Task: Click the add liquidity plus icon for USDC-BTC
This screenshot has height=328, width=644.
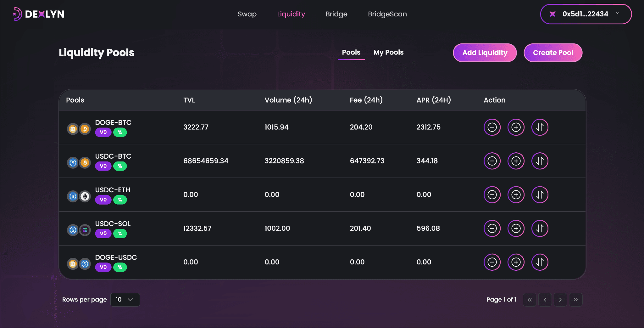Action: [x=516, y=161]
